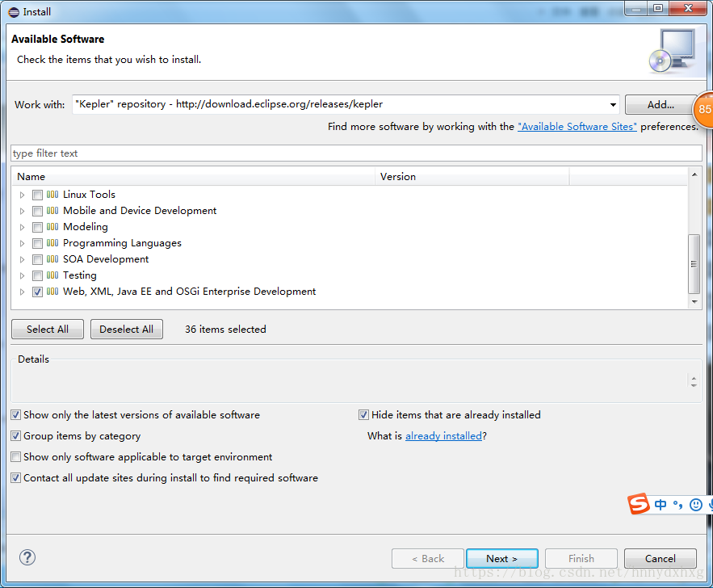Click the Modeling category icon
Image resolution: width=713 pixels, height=588 pixels.
click(x=52, y=227)
